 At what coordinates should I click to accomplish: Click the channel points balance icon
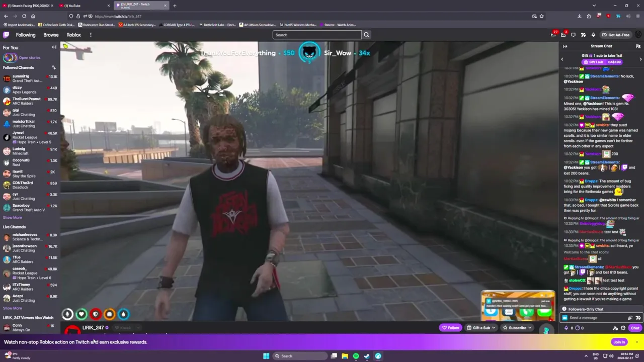(578, 328)
